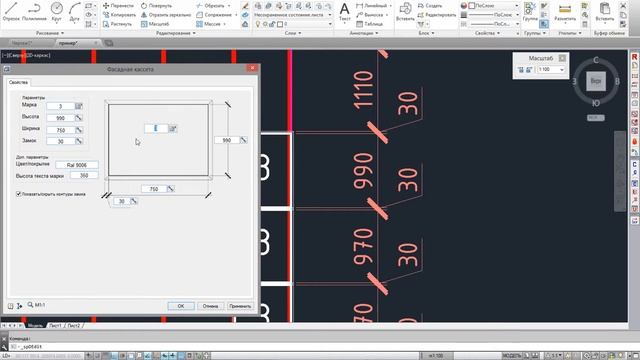Click the Верх face on view cube
The width and height of the screenshot is (640, 360).
point(596,81)
